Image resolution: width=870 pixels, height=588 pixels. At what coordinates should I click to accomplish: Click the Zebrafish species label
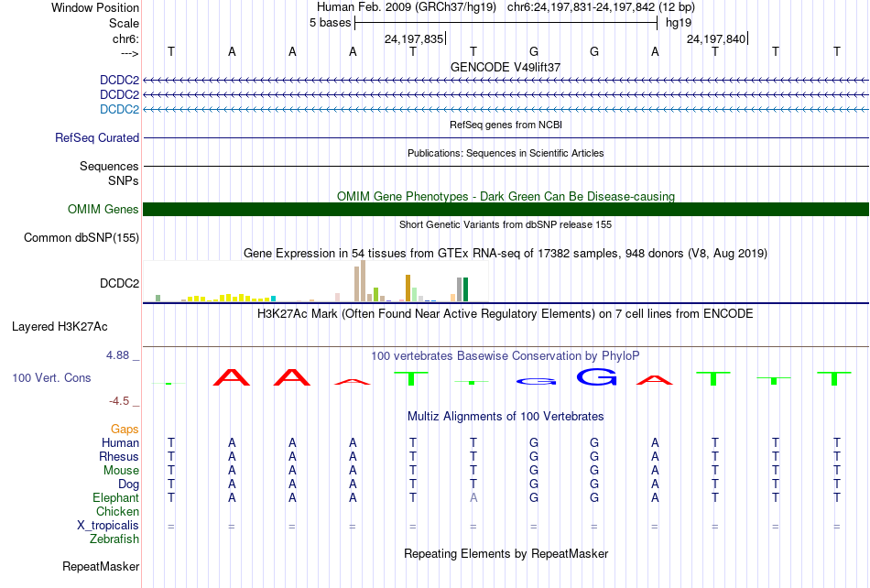click(x=114, y=539)
